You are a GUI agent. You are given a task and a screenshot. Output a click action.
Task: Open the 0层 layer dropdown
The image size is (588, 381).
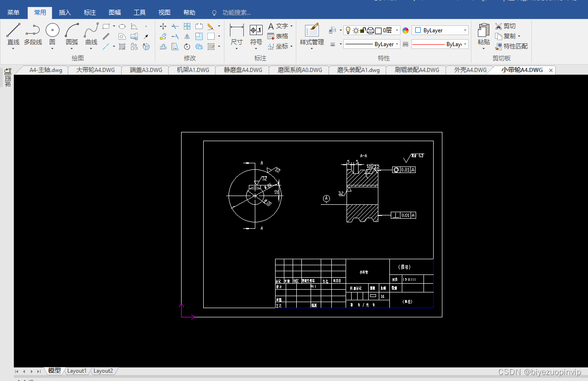pyautogui.click(x=371, y=30)
